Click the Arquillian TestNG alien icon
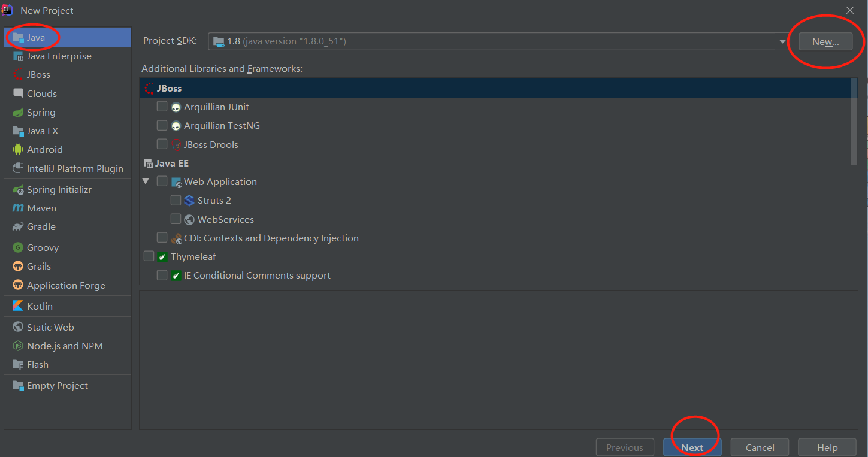The height and width of the screenshot is (457, 868). point(176,126)
